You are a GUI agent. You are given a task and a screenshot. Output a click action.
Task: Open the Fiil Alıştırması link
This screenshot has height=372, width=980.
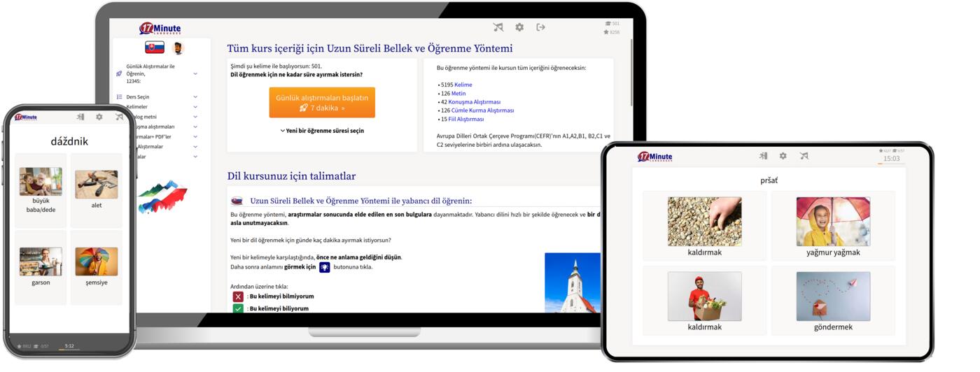click(x=466, y=119)
